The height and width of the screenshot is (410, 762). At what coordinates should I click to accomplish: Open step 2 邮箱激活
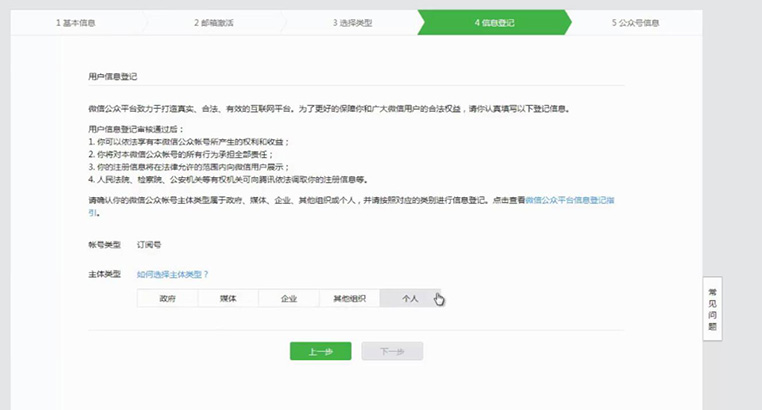[213, 22]
